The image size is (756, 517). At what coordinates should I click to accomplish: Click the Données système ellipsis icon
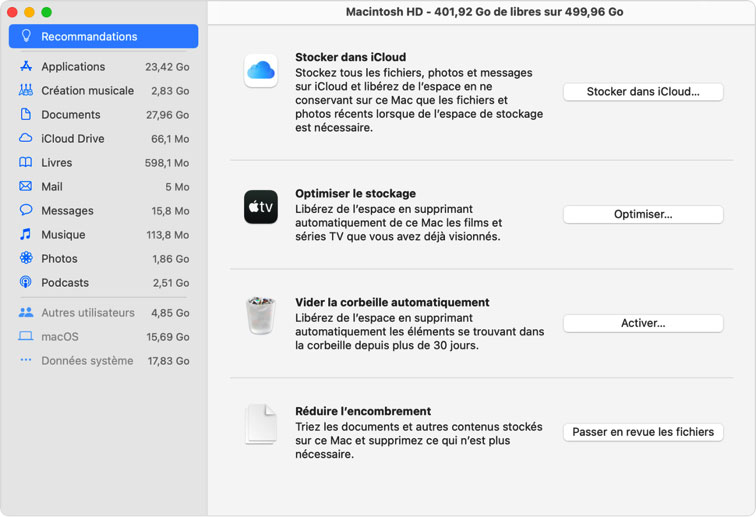(26, 360)
